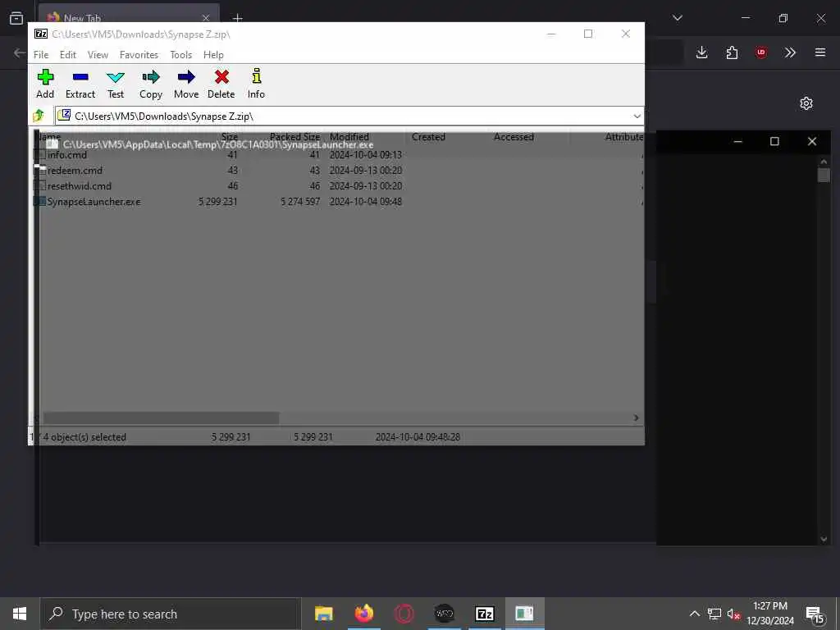
Task: Open the Firefox recent browsing icon
Action: 16,18
